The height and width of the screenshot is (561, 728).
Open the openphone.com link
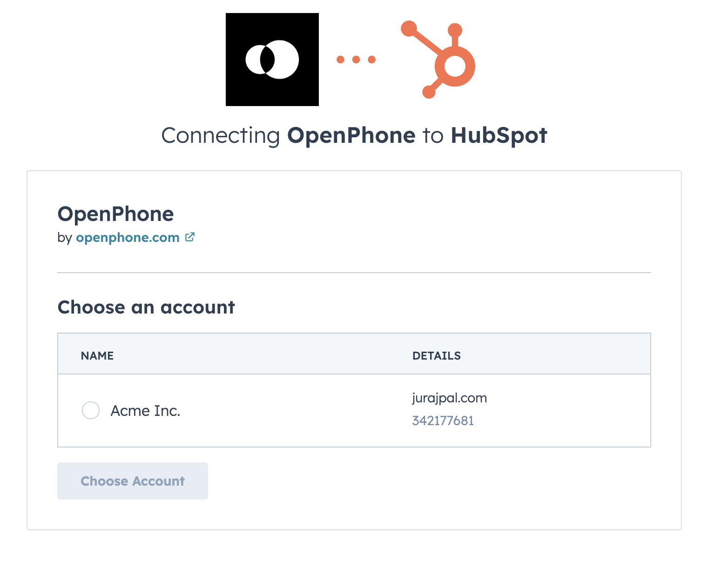(128, 237)
